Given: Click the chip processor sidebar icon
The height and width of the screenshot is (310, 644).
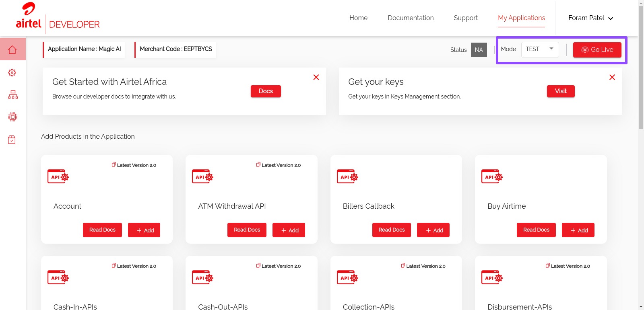Looking at the screenshot, I should point(12,117).
